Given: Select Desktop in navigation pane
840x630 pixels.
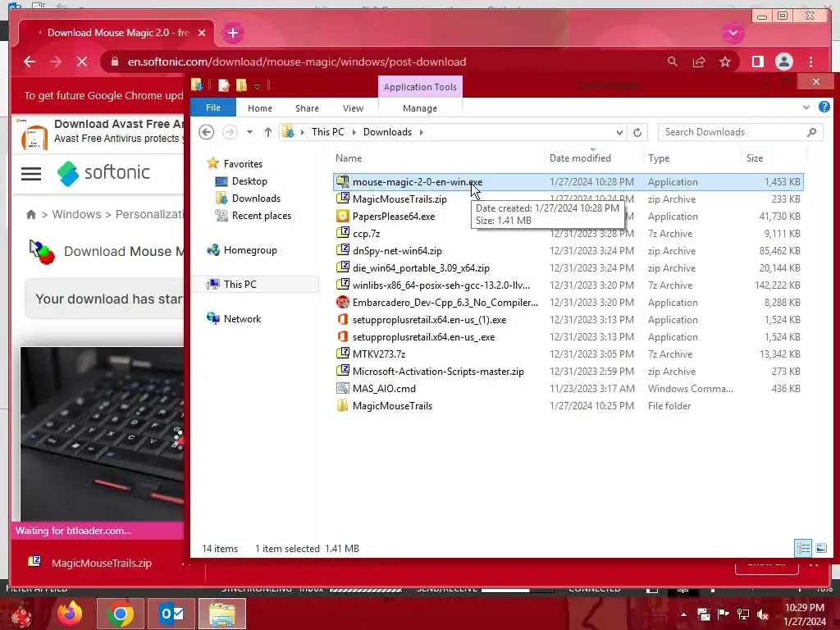Looking at the screenshot, I should click(249, 181).
